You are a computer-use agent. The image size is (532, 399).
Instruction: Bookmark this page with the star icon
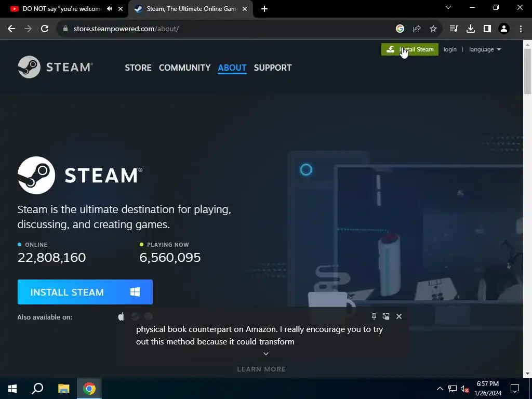(433, 29)
